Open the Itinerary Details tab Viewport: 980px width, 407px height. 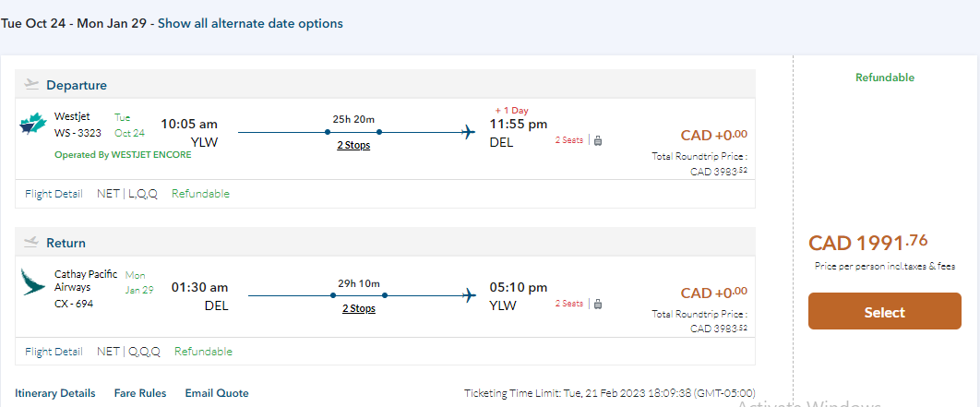pos(54,393)
